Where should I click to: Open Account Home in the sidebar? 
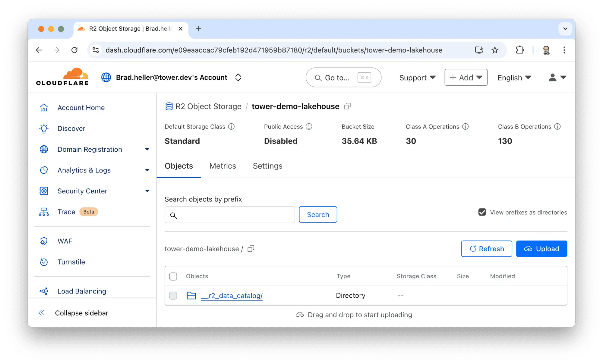(81, 108)
